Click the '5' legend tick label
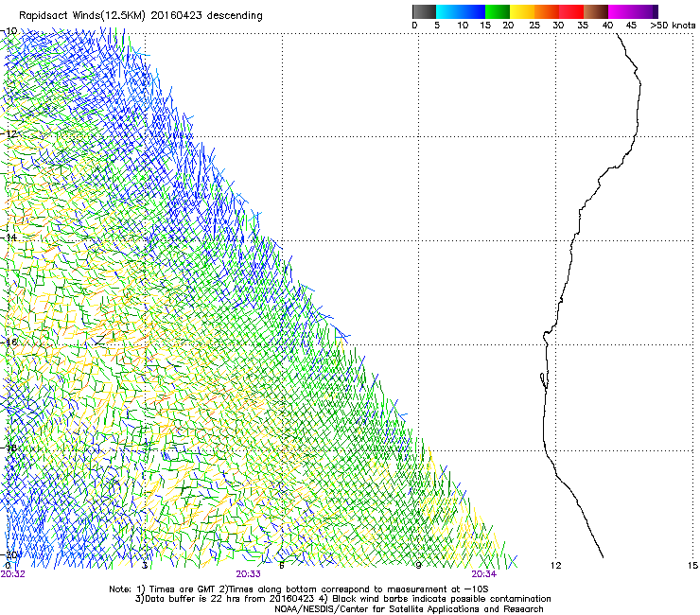Image resolution: width=700 pixels, height=615 pixels. click(437, 26)
